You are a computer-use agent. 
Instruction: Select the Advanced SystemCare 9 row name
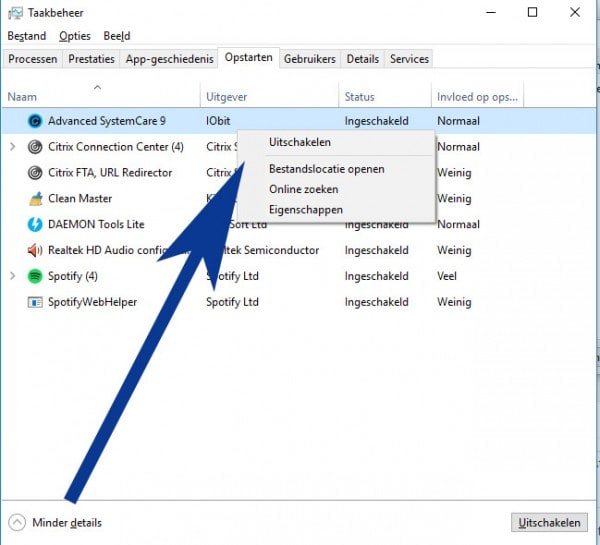(x=107, y=121)
